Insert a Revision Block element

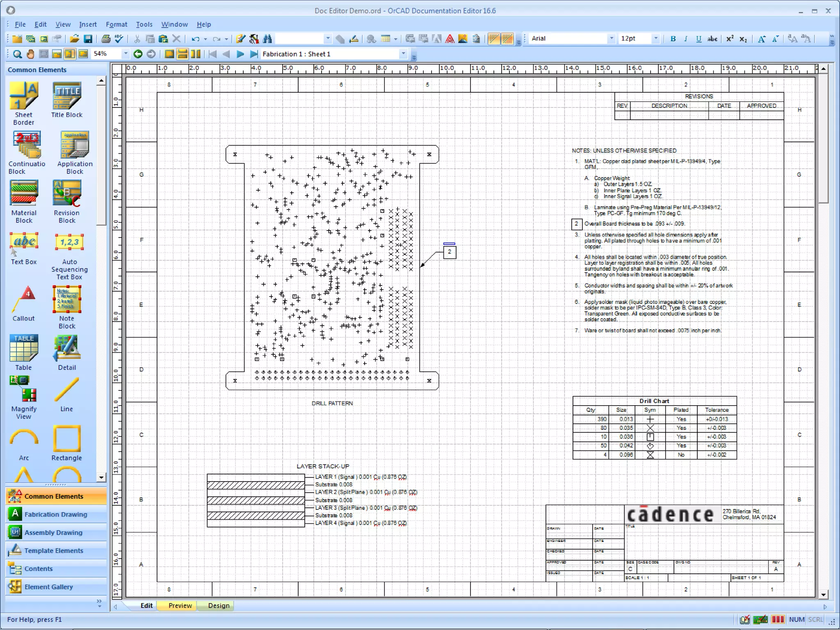coord(67,201)
